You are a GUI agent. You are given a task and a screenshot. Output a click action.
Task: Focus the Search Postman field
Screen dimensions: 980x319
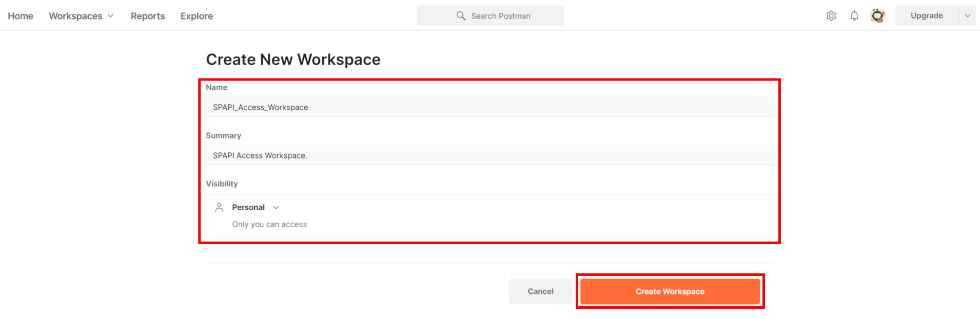pos(491,16)
